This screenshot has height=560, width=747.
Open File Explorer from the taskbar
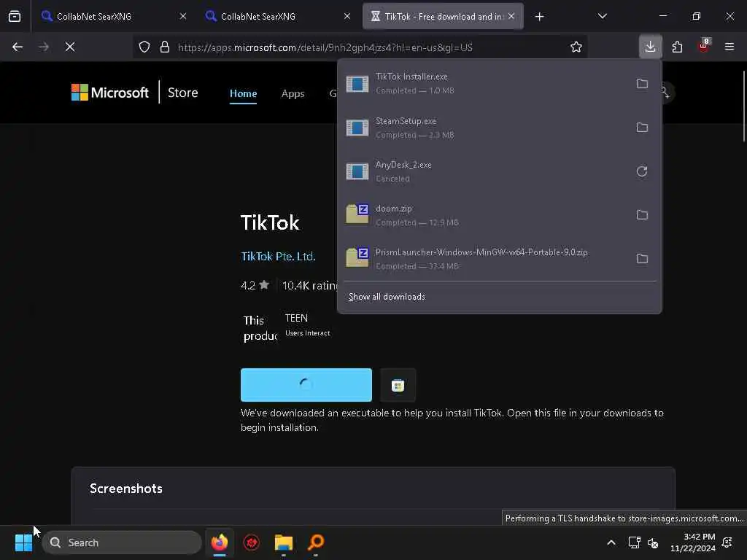coord(284,542)
